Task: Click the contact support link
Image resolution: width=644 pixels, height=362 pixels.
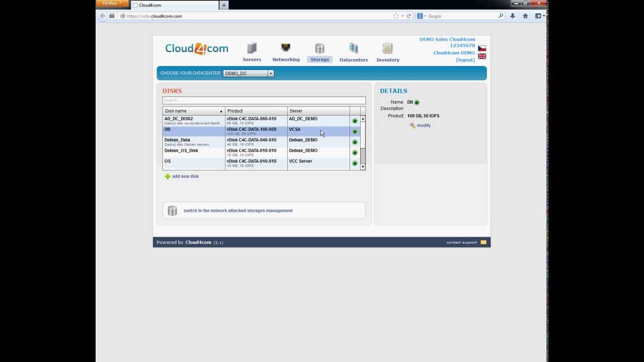Action: 462,242
